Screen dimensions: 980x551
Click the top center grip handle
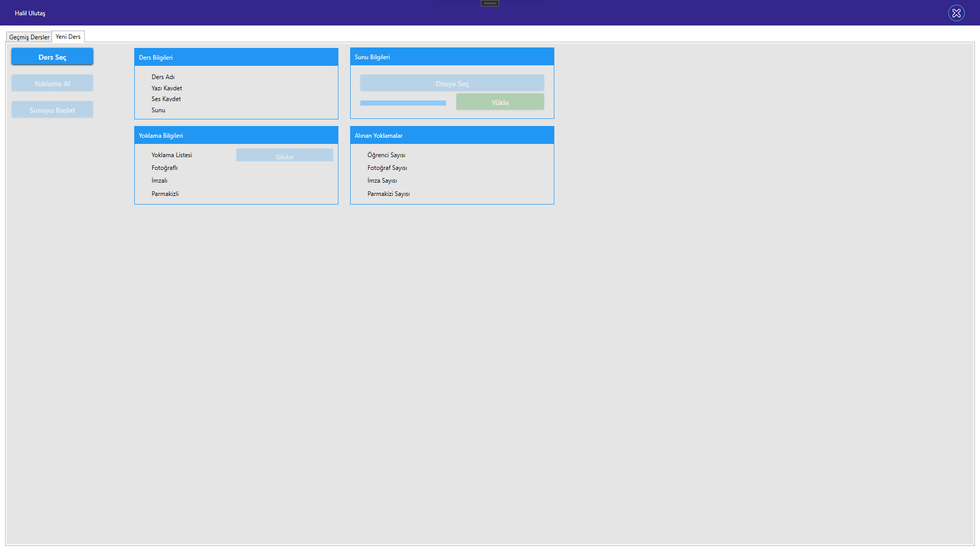489,4
